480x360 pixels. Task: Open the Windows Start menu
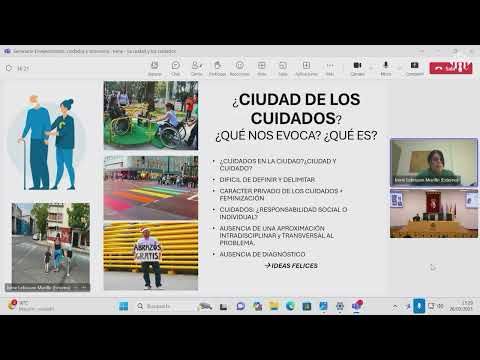(123, 306)
